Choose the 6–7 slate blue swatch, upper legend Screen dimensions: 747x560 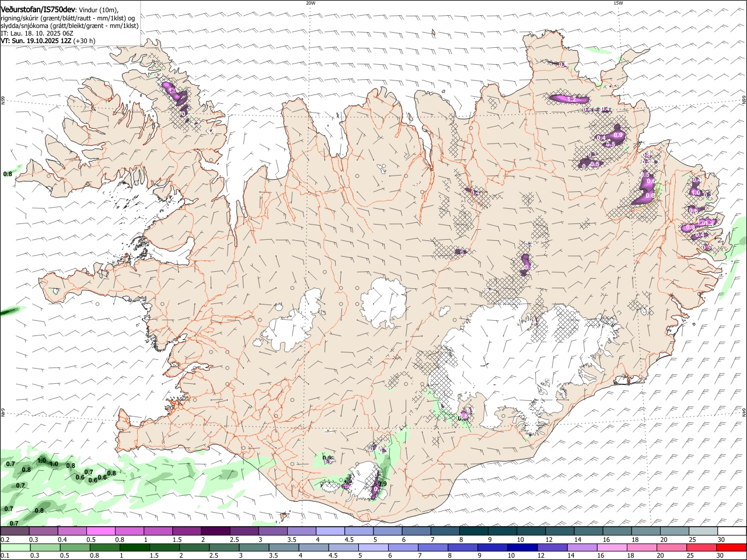coord(416,531)
